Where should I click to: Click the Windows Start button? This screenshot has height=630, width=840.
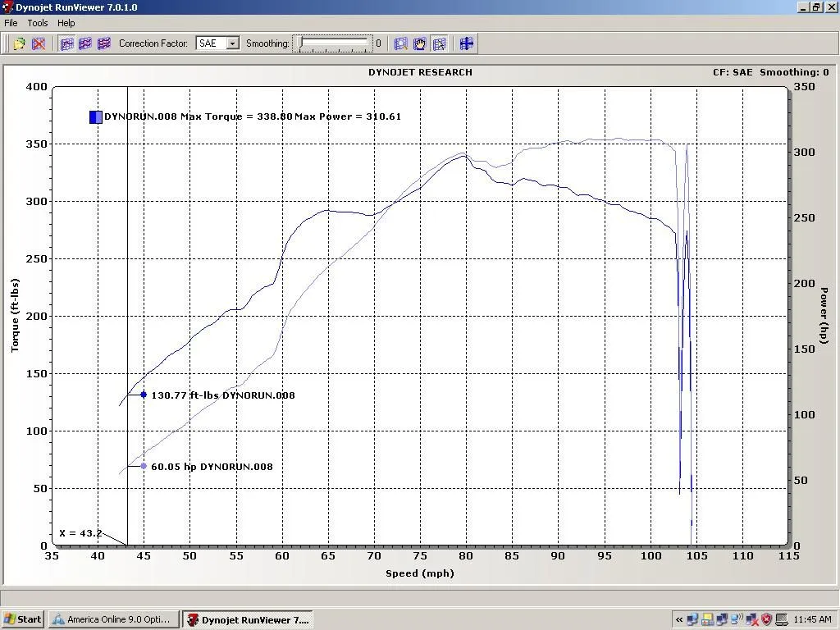(22, 619)
